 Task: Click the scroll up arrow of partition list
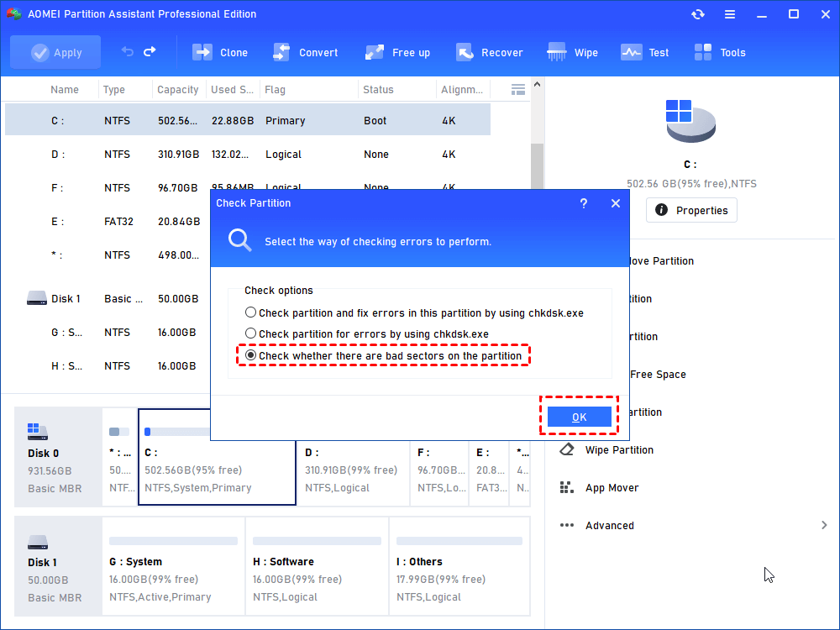pos(538,84)
